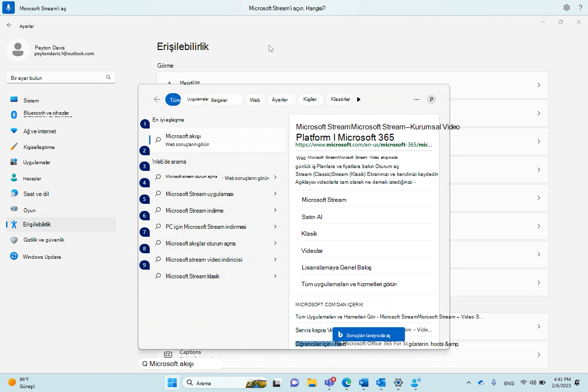Open the Klasik link

tap(310, 234)
